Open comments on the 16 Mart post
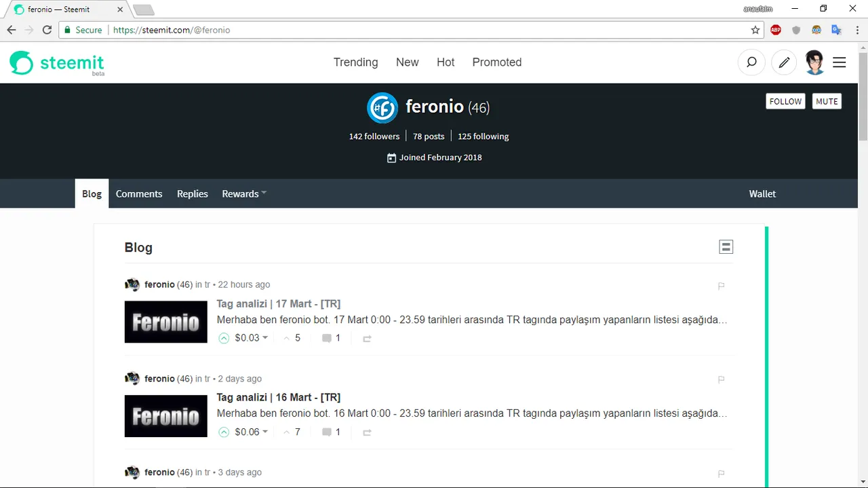The height and width of the screenshot is (488, 868). (x=331, y=432)
